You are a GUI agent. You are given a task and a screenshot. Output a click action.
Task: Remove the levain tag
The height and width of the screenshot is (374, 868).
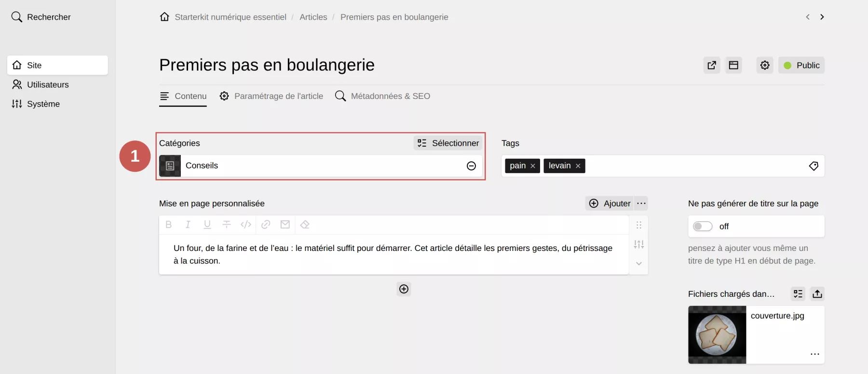click(578, 166)
